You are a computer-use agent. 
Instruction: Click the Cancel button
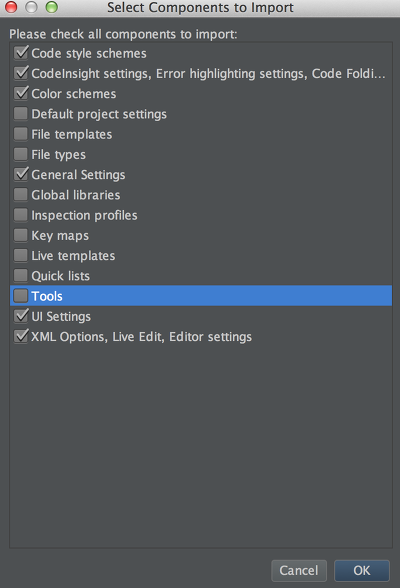pos(299,570)
